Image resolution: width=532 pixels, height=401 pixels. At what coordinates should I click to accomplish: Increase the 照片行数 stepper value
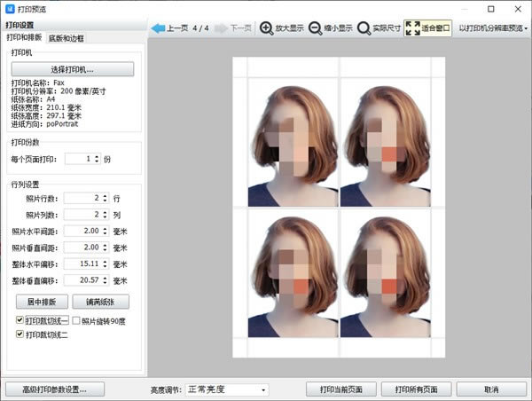[106, 196]
